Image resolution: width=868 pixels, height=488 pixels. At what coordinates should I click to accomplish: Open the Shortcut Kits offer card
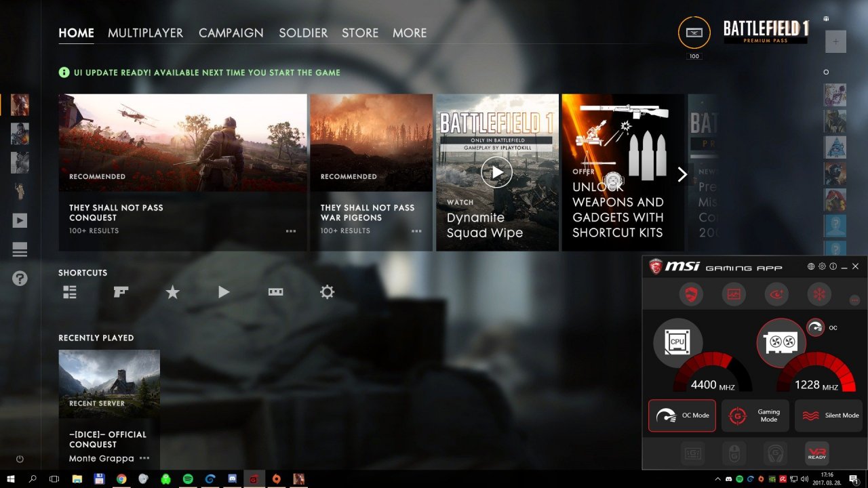tap(623, 172)
